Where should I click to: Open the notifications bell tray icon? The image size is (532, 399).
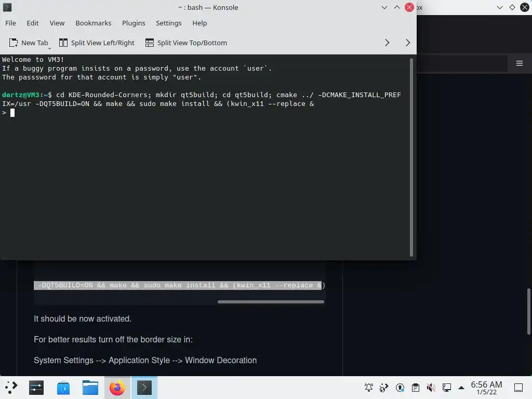point(369,388)
